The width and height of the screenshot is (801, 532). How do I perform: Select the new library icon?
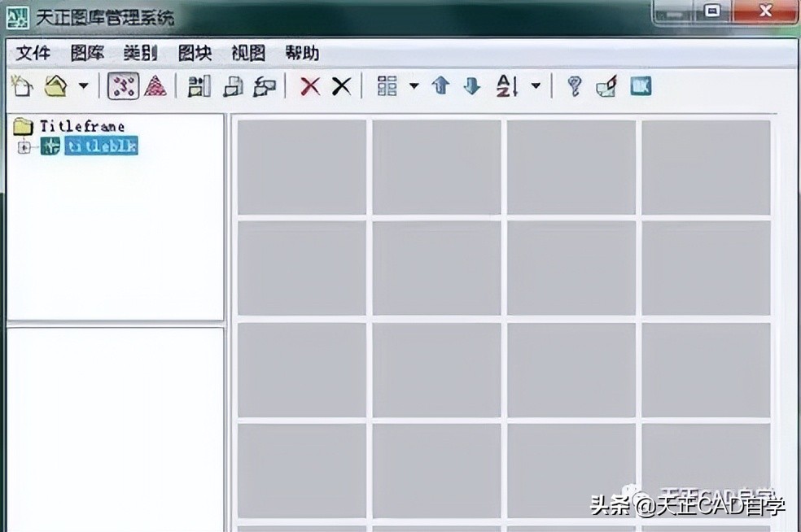point(22,85)
